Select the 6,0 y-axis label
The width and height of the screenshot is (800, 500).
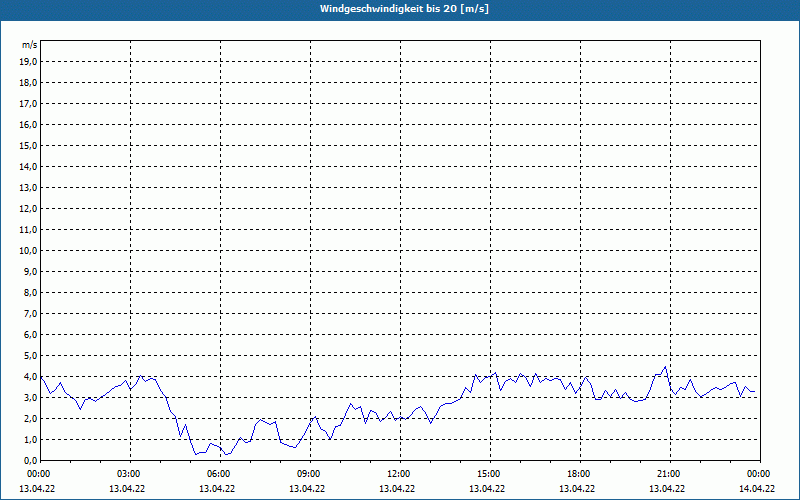[x=31, y=335]
